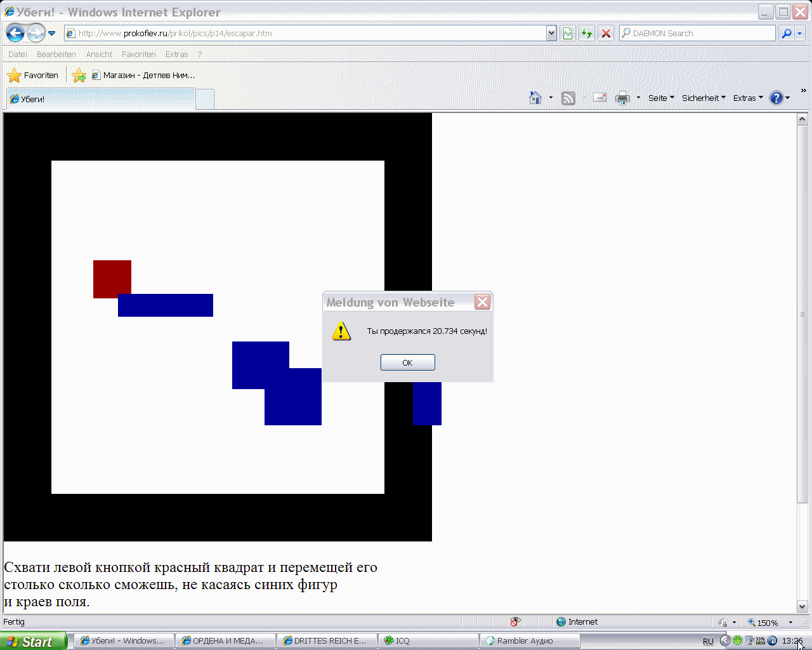Screen dimensions: 812x650
Task: Open the Extras menu in menu bar
Action: [177, 55]
